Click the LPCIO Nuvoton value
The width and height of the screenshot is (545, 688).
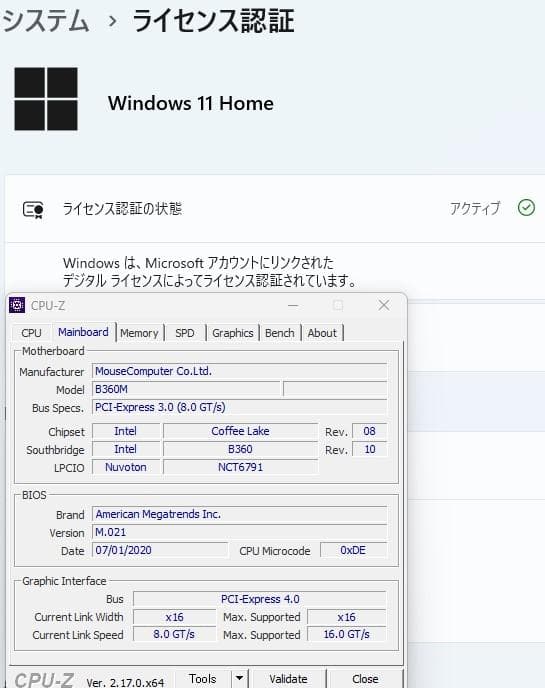pos(125,467)
